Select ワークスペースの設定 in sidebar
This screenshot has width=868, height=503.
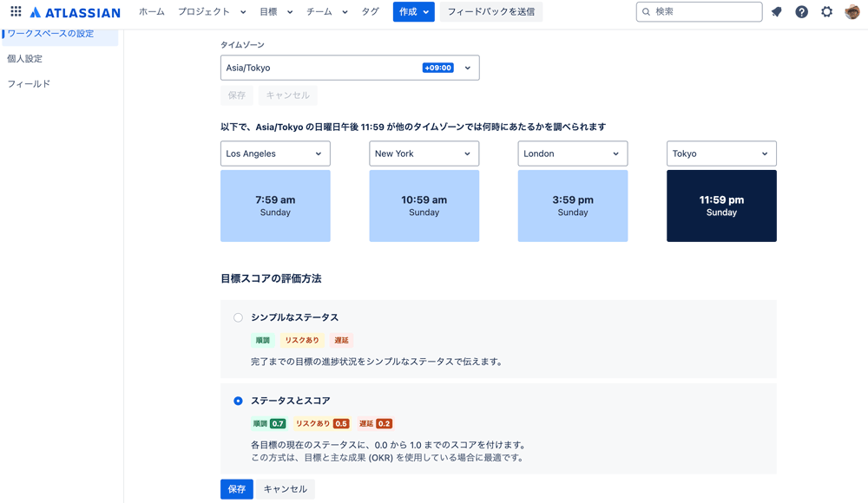point(61,34)
